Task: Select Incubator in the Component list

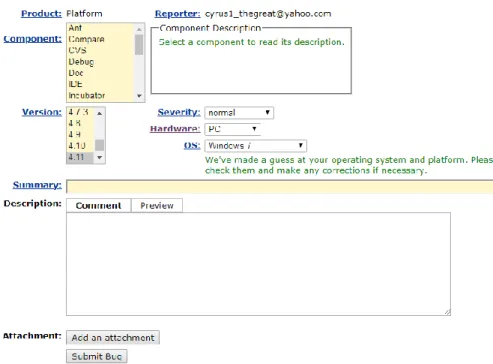Action: pos(100,95)
